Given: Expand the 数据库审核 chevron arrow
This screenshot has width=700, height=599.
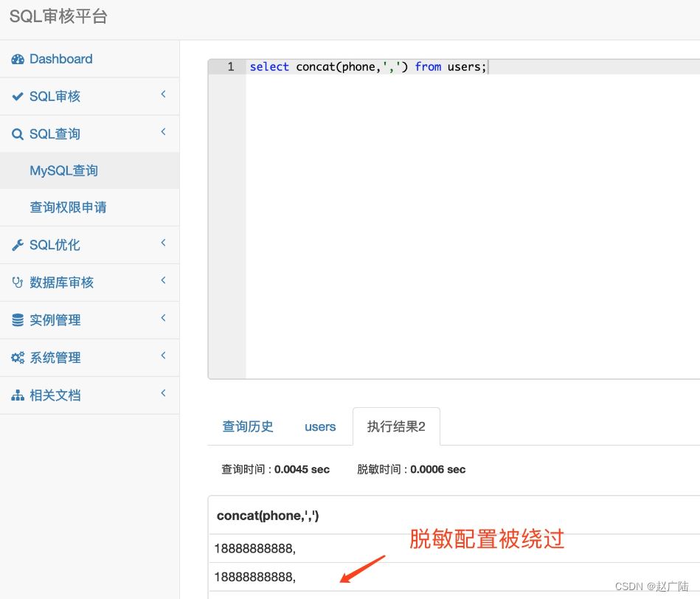Looking at the screenshot, I should tap(164, 280).
